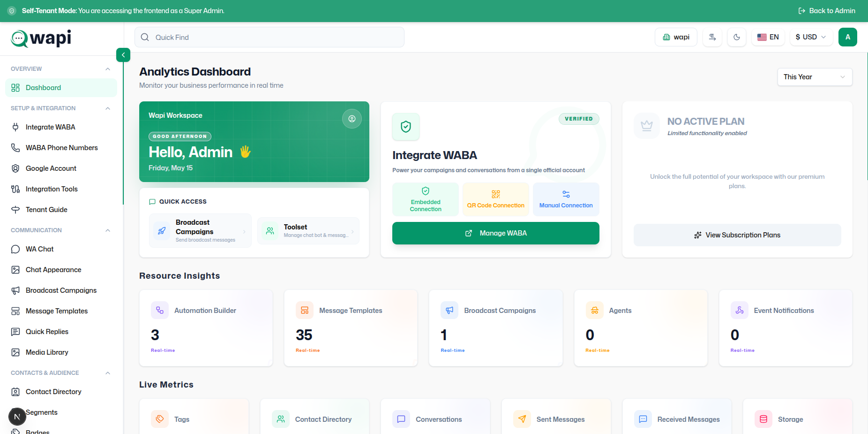
Task: Click the translate icon in top bar
Action: point(712,37)
